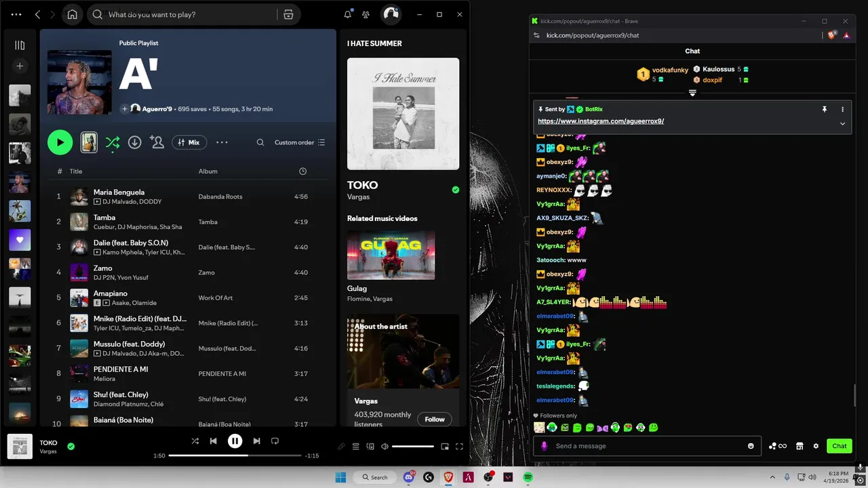868x488 pixels.
Task: Open the Kick chat shop icon
Action: [800, 446]
